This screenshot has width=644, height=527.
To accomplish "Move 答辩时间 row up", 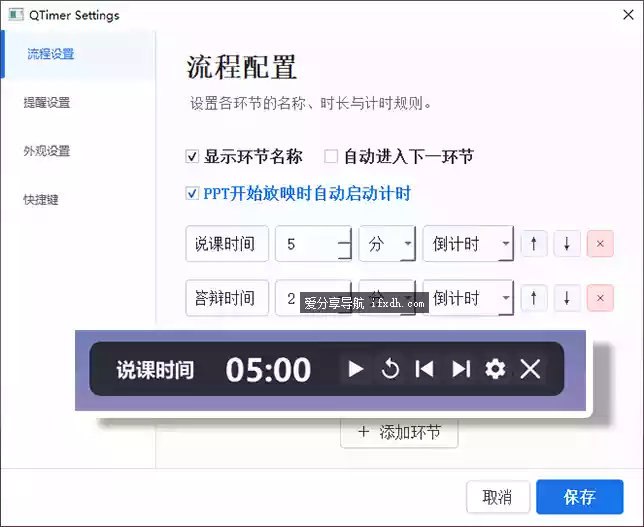I will 534,298.
